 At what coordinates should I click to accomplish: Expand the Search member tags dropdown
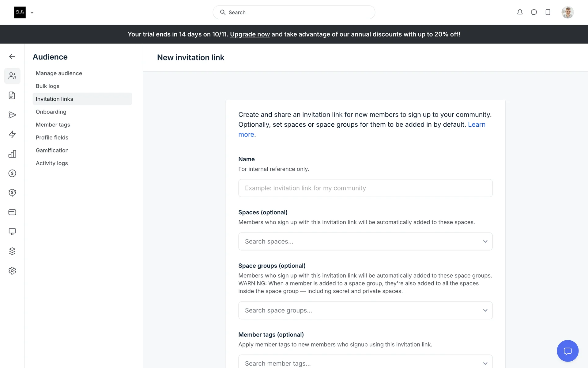pyautogui.click(x=365, y=363)
